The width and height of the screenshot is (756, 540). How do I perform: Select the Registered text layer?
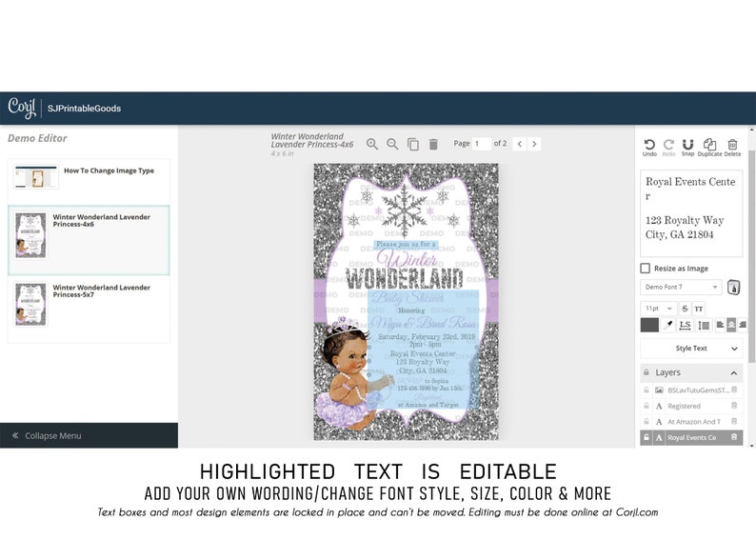pos(684,406)
